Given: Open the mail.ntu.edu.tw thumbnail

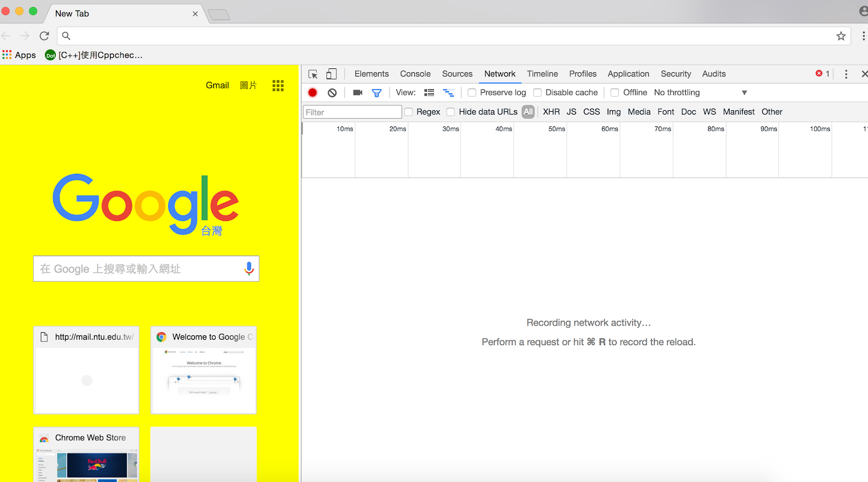Looking at the screenshot, I should 86,370.
